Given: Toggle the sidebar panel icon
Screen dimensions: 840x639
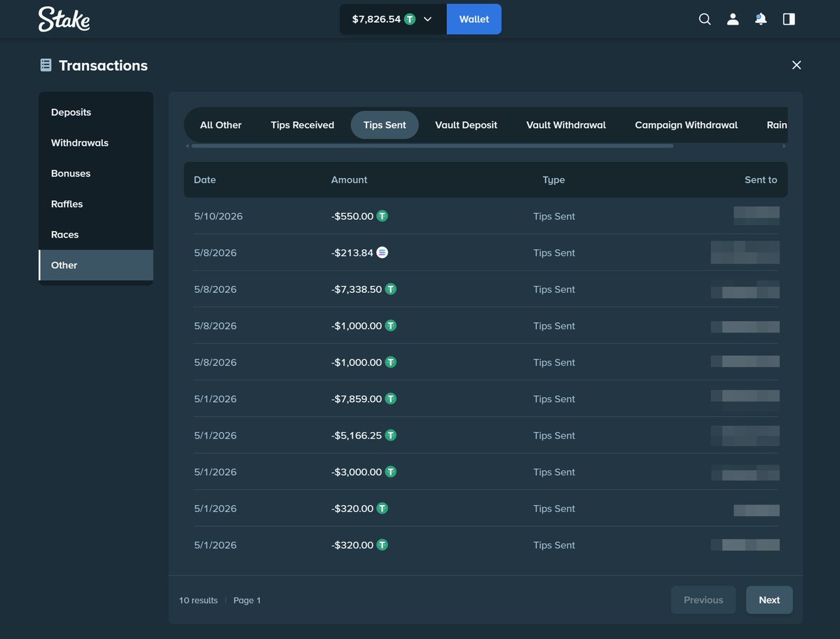Looking at the screenshot, I should click(789, 20).
